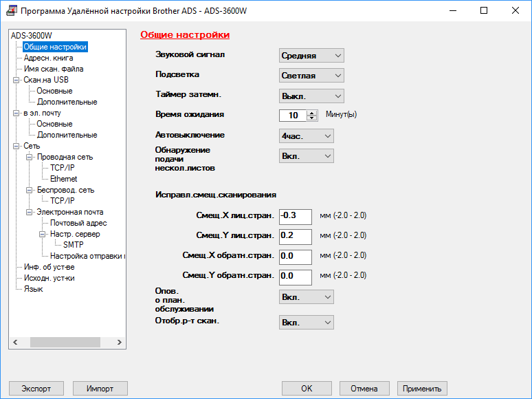
Task: Select Язык tree item
Action: 33,289
